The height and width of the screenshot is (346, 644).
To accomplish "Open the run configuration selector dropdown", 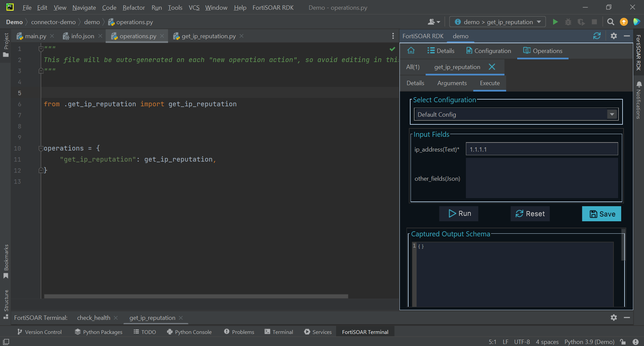I will [498, 22].
